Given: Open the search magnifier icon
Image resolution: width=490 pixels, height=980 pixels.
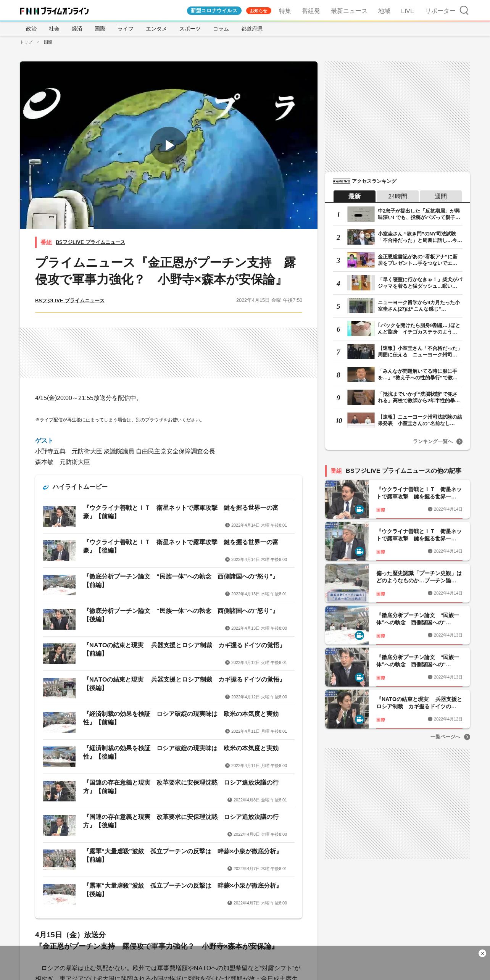Looking at the screenshot, I should tap(464, 10).
